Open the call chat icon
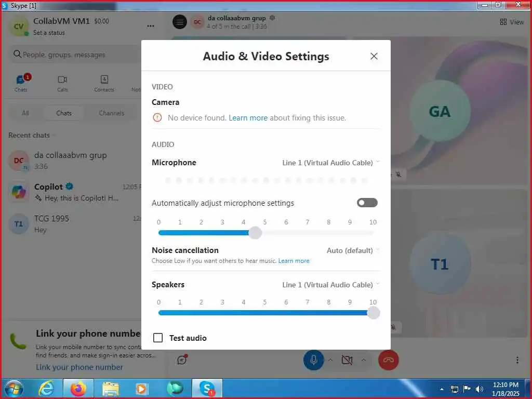 [182, 360]
